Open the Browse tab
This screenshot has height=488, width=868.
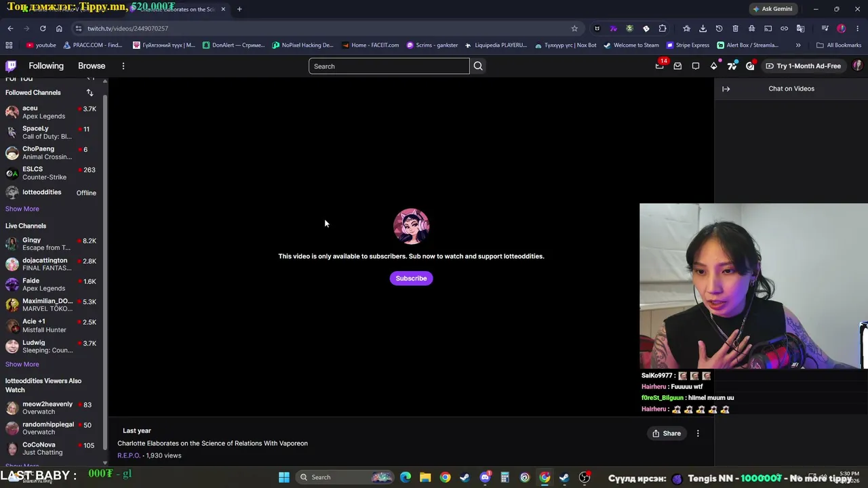coord(92,66)
